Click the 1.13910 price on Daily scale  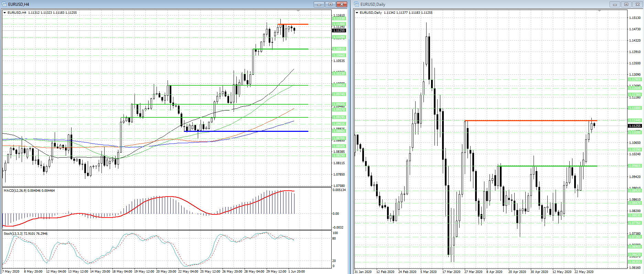click(635, 52)
